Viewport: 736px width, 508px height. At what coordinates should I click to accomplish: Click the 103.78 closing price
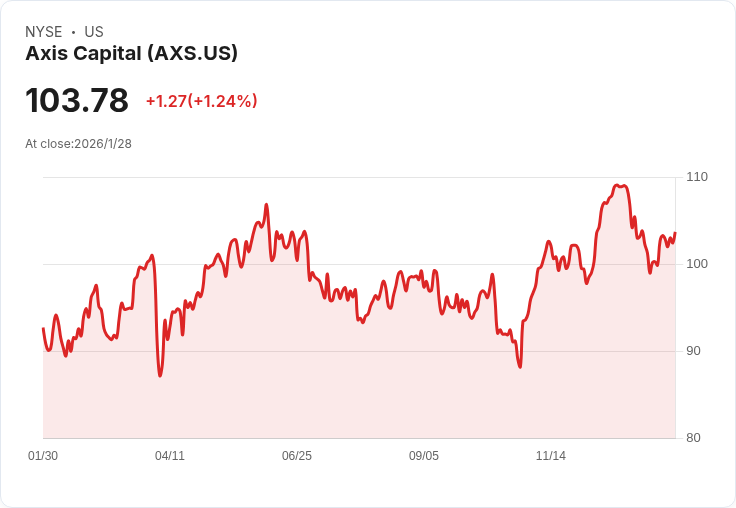coord(77,101)
